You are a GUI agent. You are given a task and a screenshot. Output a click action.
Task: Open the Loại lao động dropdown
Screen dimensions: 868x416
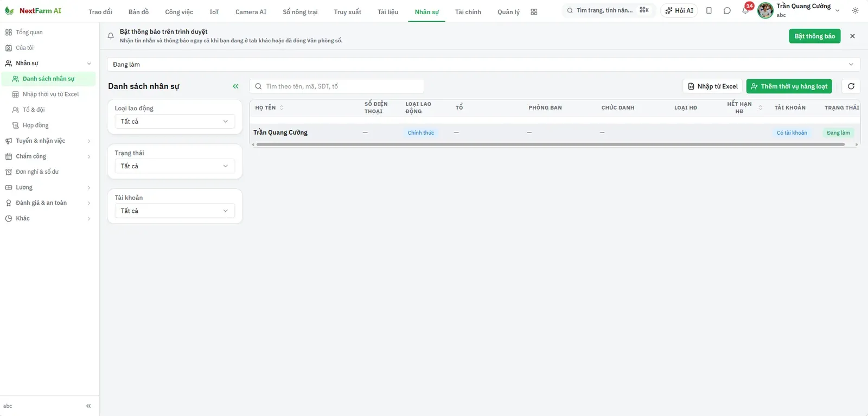click(175, 122)
